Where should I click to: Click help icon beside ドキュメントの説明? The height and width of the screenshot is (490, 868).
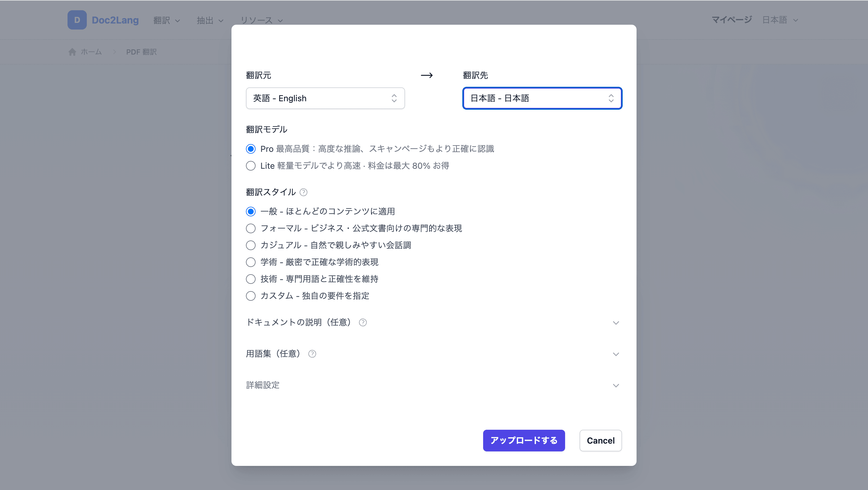(363, 322)
